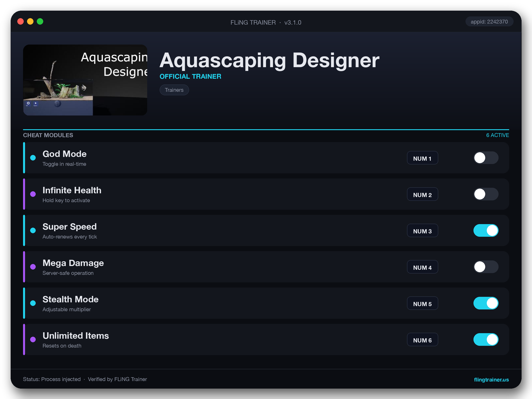Click 'Toggle in real-time' description

click(x=64, y=164)
